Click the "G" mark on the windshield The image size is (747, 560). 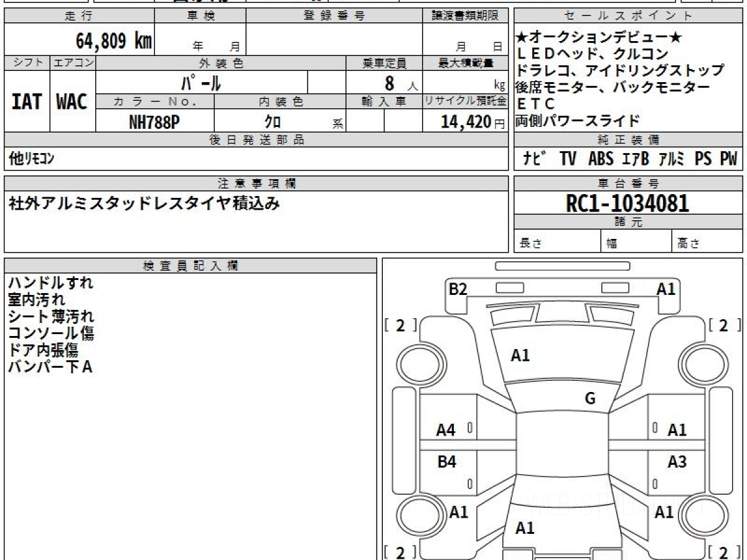pos(590,399)
